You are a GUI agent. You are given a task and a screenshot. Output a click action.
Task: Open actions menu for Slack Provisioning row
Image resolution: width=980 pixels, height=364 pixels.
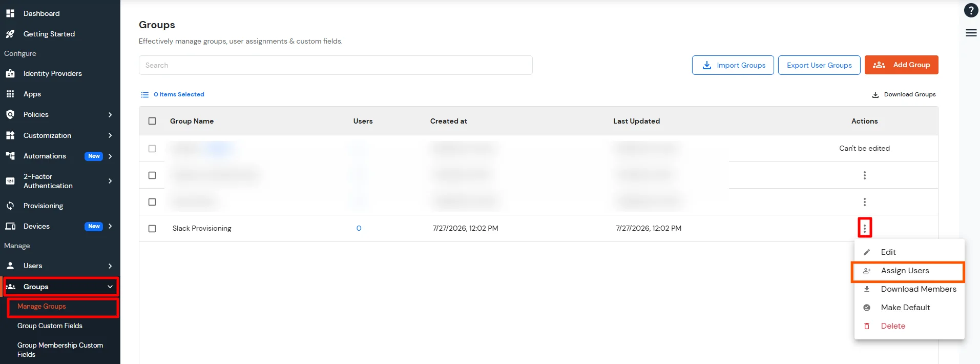coord(865,228)
